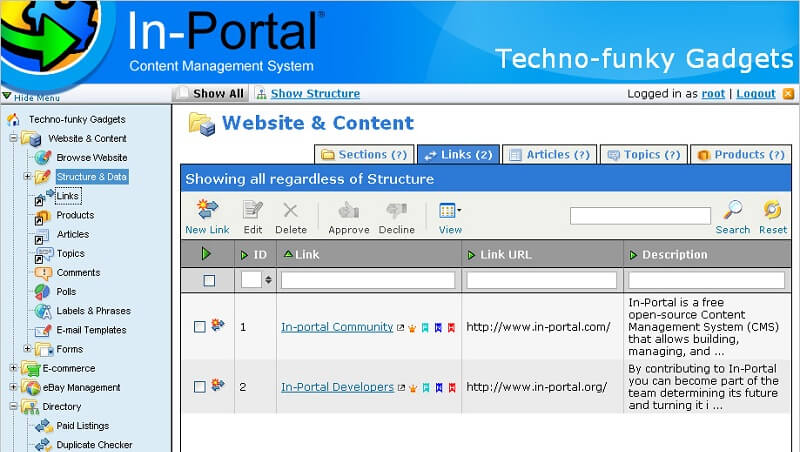800x452 pixels.
Task: Open the In-Portal Developers link
Action: (x=337, y=387)
